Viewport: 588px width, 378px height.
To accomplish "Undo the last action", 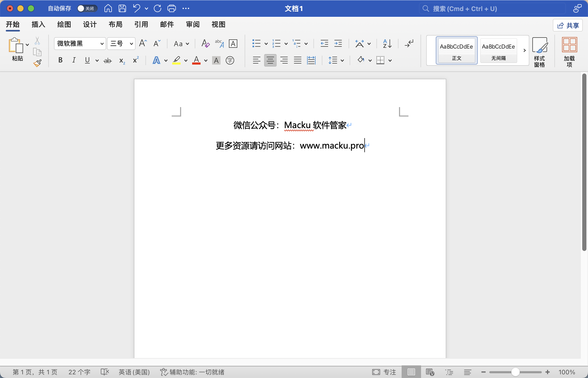I will [136, 8].
